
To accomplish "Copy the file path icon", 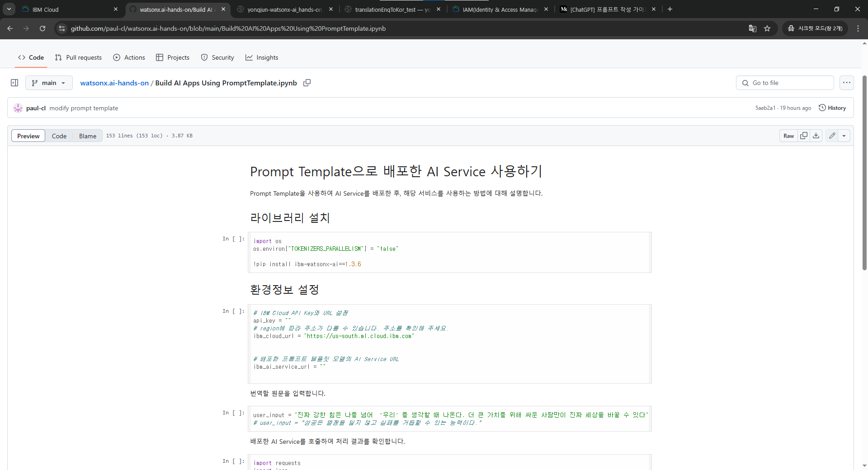I will (307, 83).
